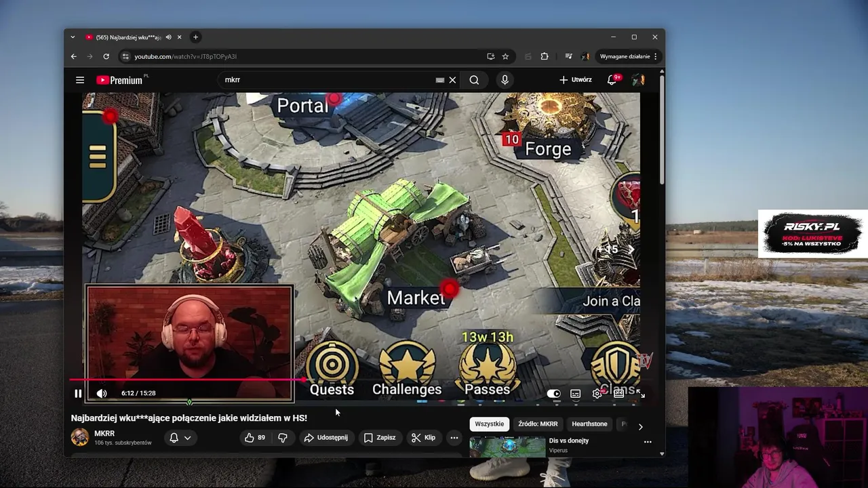The height and width of the screenshot is (488, 868).
Task: Clear the search text with X
Action: tap(452, 80)
